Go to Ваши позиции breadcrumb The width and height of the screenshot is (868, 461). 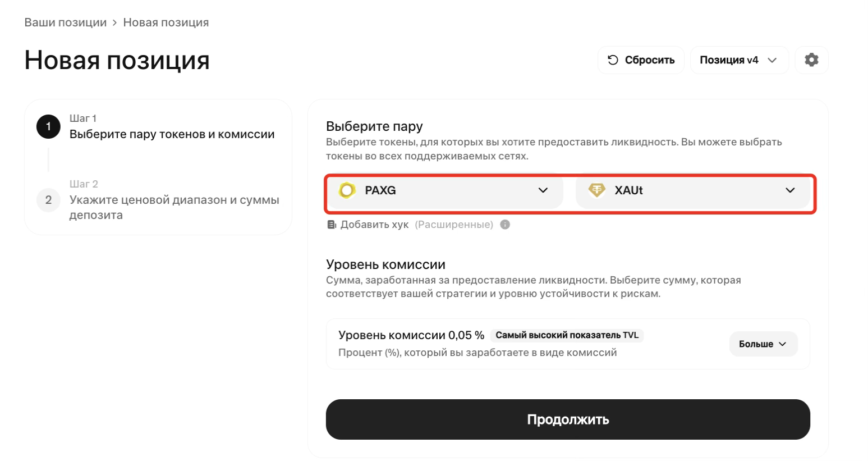coord(66,22)
